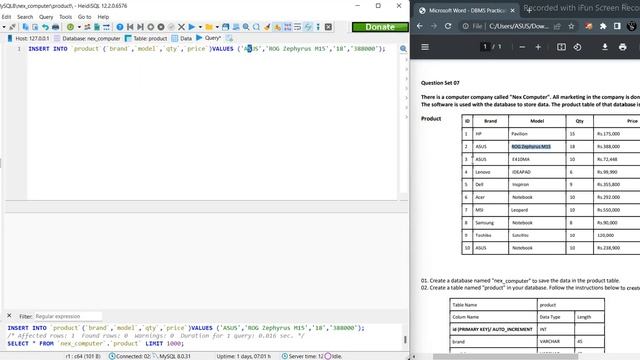Open the PDF viewer hamburger menu
640x360 pixels.
coord(425,47)
